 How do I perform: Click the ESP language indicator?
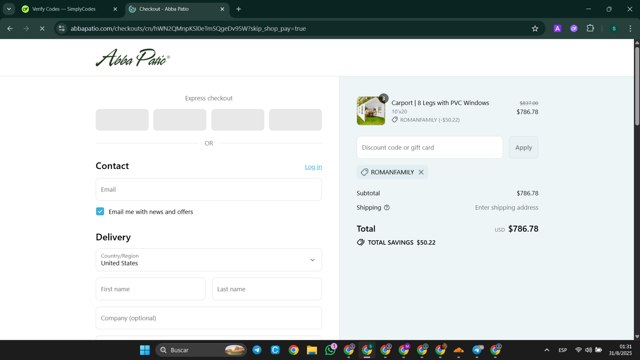[562, 350]
